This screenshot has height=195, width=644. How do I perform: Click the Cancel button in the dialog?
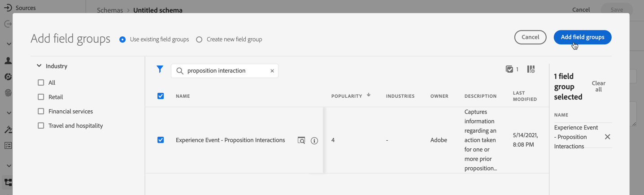(530, 37)
